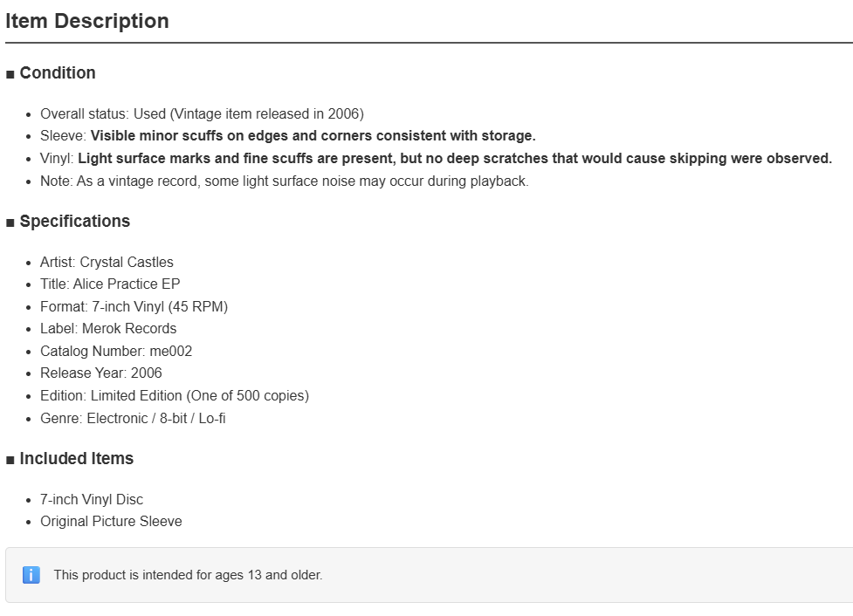Click the bold sleeve condition text

pyautogui.click(x=313, y=136)
